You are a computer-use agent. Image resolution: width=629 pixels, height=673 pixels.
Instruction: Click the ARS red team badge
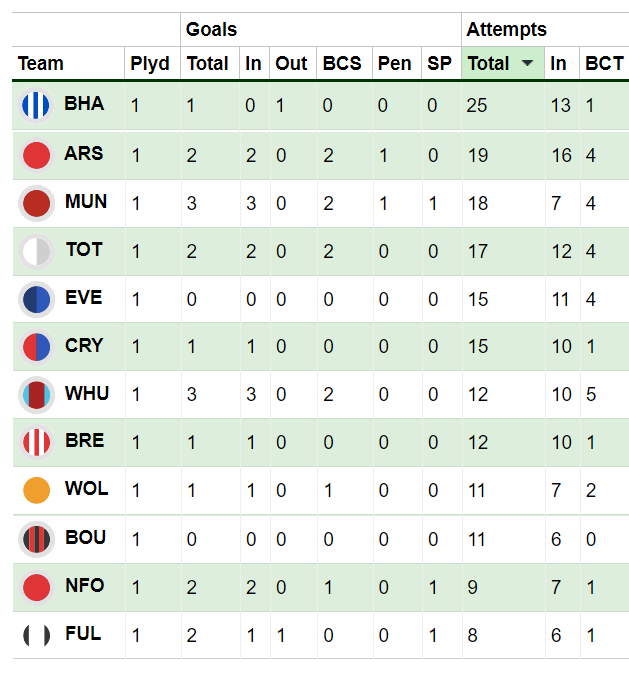[36, 155]
